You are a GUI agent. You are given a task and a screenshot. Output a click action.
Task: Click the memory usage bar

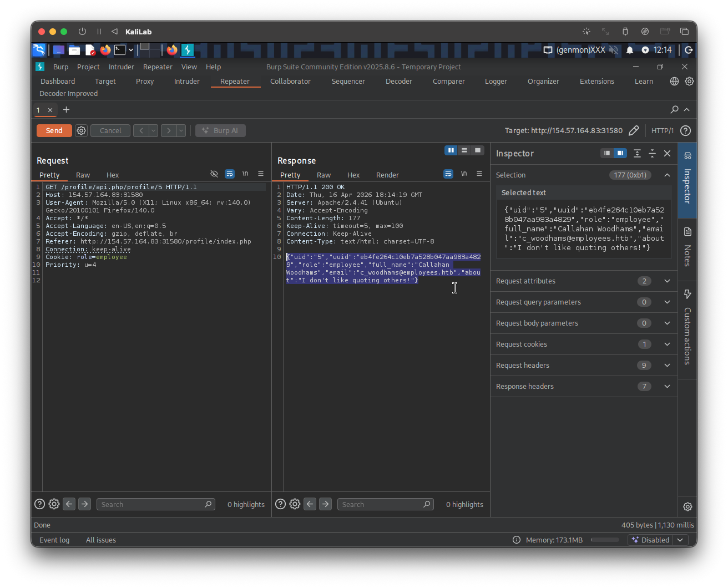[605, 540]
